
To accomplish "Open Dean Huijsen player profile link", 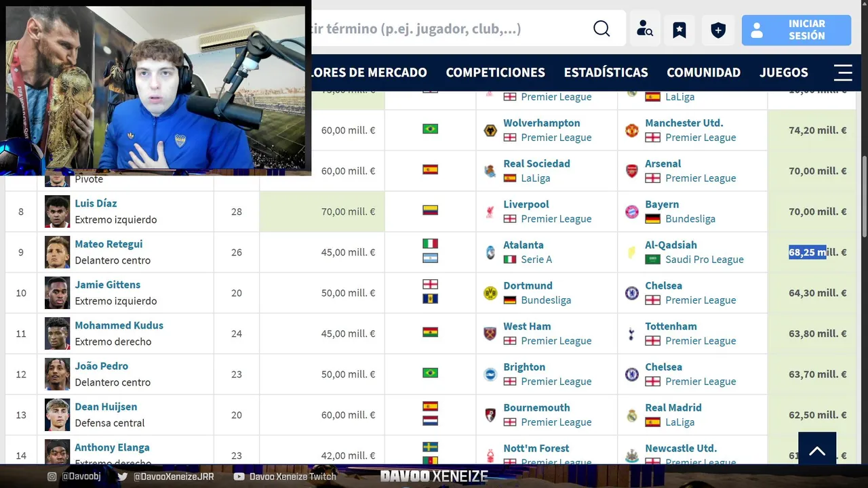I will (106, 407).
